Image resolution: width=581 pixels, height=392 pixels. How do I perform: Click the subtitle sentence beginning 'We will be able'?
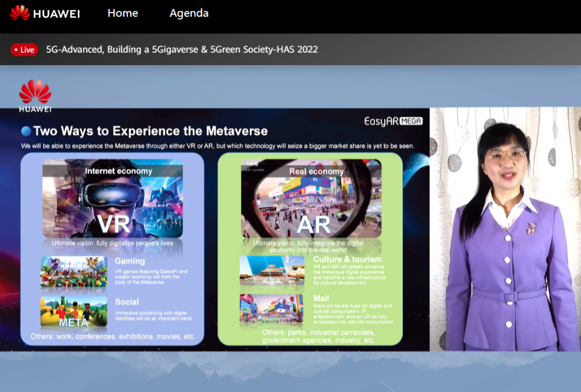pos(218,146)
